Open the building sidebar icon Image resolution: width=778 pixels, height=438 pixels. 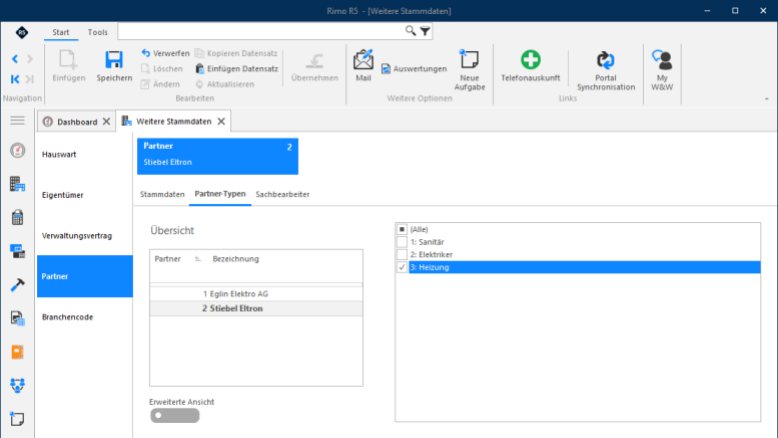[17, 184]
